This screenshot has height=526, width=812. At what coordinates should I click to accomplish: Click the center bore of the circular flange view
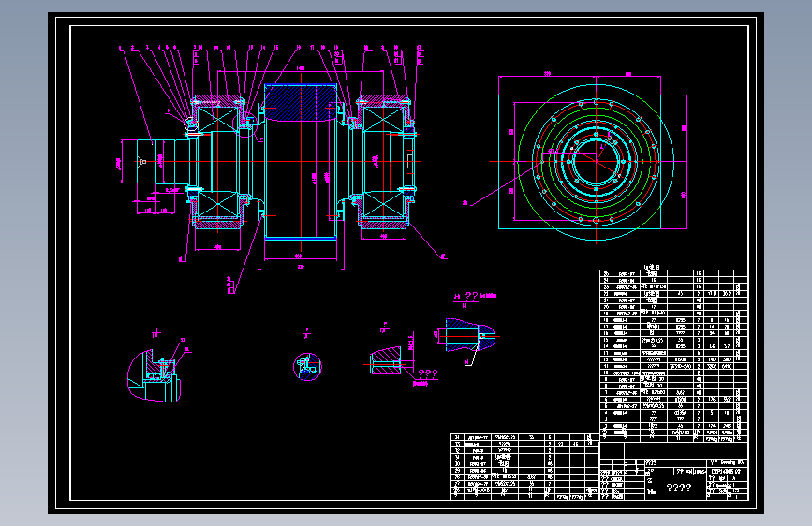pyautogui.click(x=596, y=162)
